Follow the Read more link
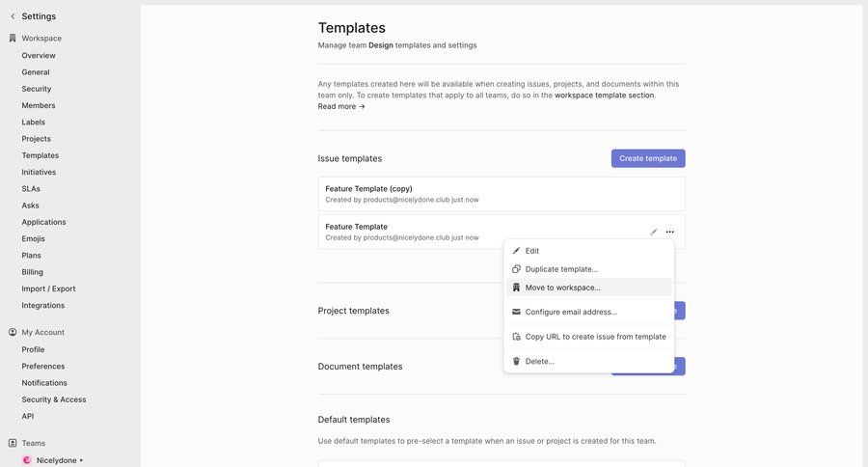The image size is (868, 467). (x=341, y=106)
